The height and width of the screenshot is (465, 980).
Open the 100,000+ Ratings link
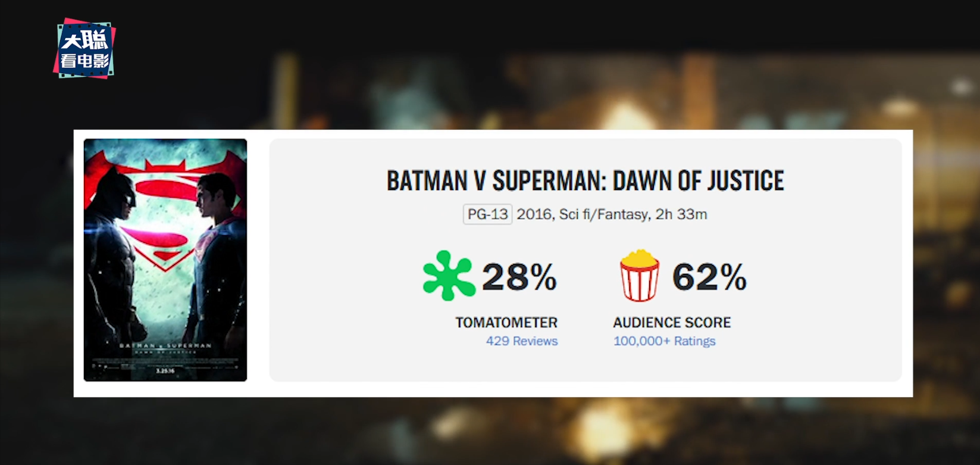(x=664, y=341)
